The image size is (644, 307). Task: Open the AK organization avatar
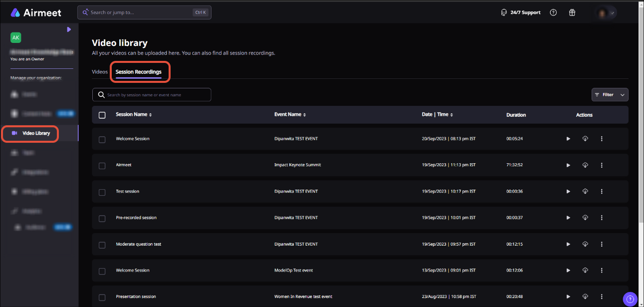(16, 37)
